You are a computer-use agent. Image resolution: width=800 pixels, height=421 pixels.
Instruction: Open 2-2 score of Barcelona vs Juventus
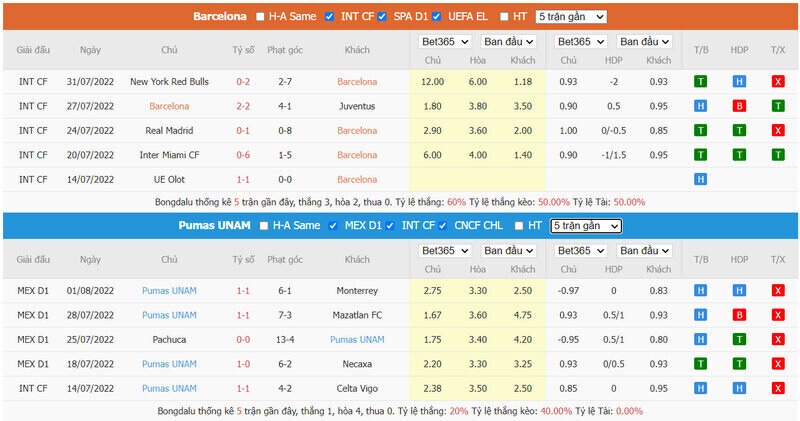pos(243,106)
